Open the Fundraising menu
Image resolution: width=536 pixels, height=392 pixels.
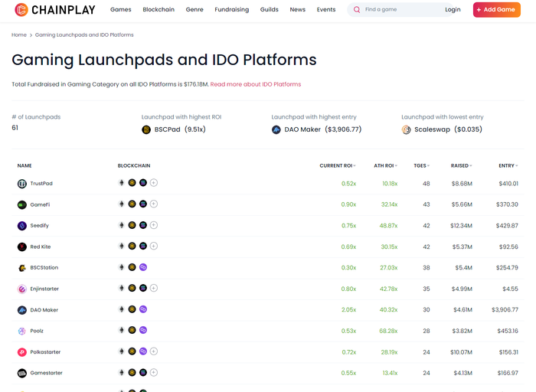[x=232, y=9]
